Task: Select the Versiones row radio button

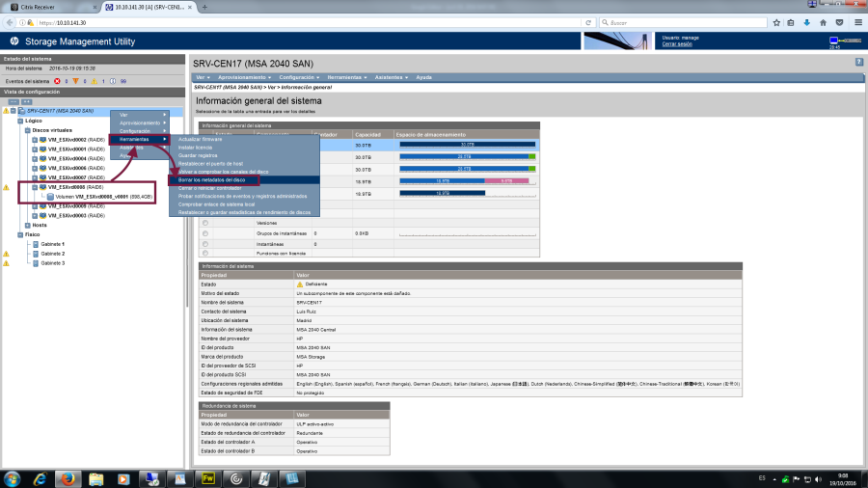Action: 205,223
